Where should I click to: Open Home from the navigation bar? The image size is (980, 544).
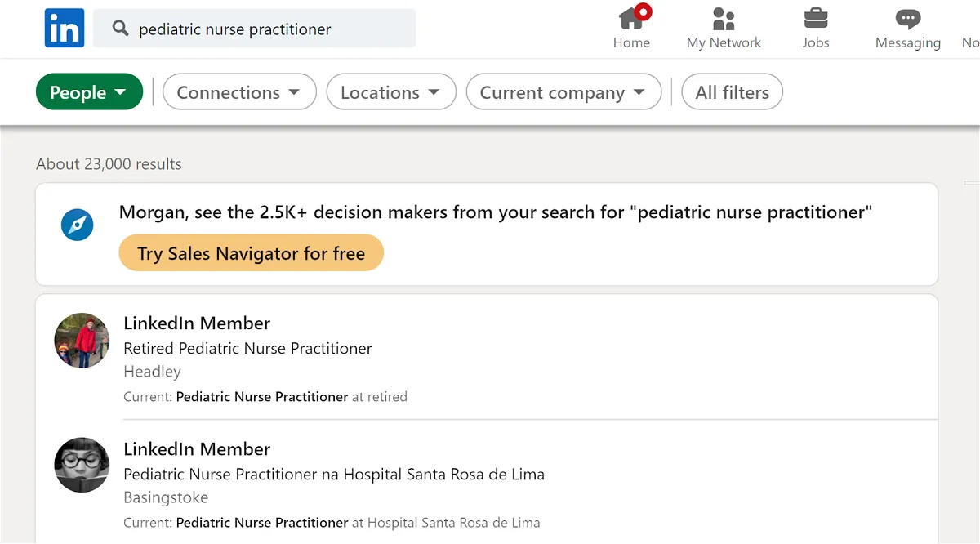coord(631,29)
